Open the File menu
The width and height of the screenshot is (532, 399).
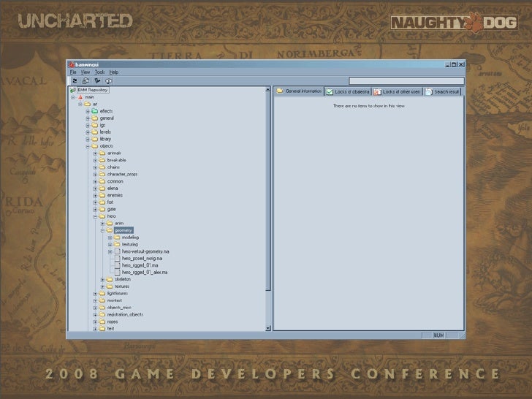click(x=73, y=72)
